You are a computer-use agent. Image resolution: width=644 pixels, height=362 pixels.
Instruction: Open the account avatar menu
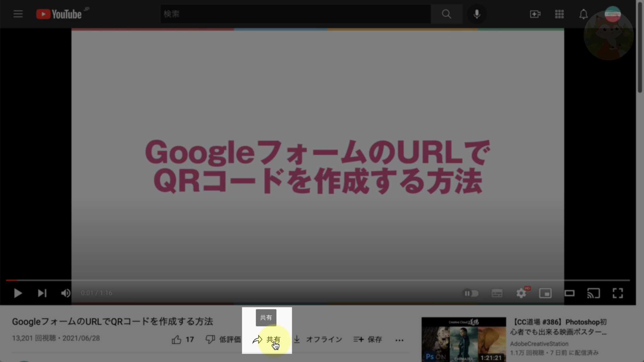coord(613,14)
